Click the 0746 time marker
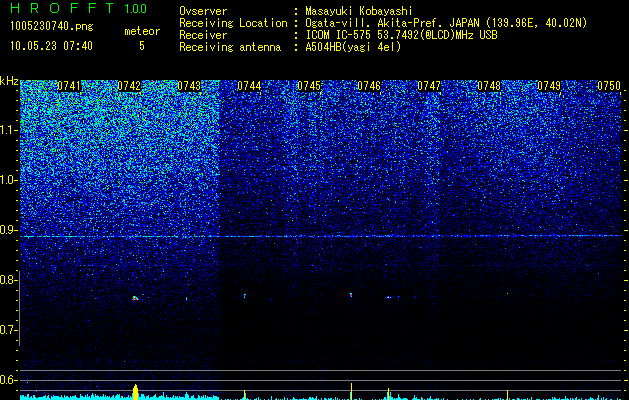 click(369, 86)
